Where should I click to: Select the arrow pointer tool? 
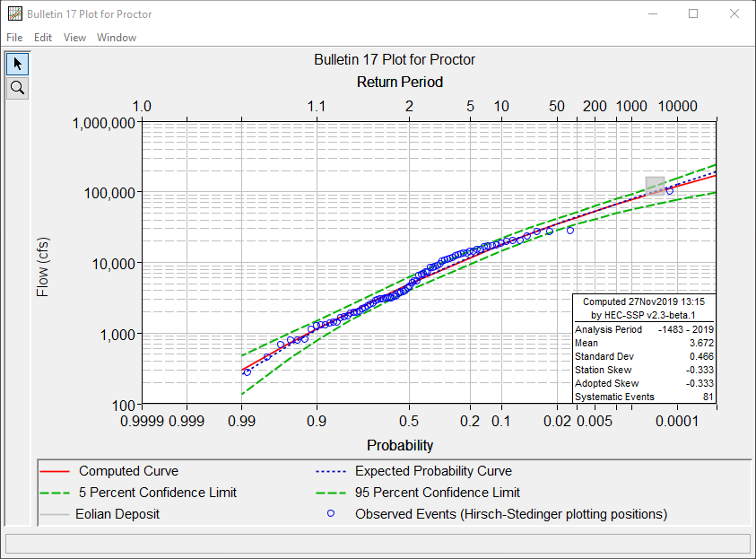[x=17, y=64]
